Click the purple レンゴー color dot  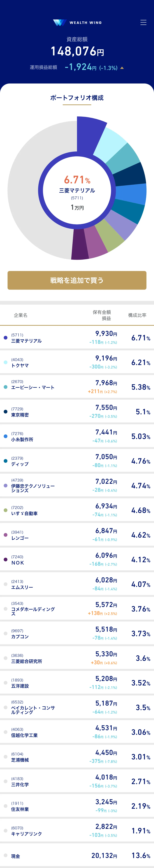click(5, 535)
